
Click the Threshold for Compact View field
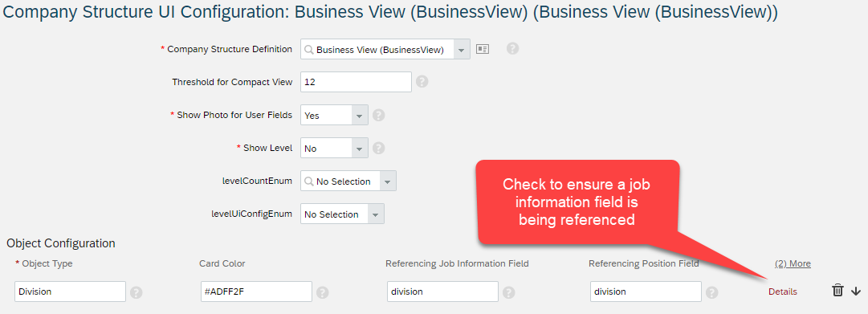[356, 82]
